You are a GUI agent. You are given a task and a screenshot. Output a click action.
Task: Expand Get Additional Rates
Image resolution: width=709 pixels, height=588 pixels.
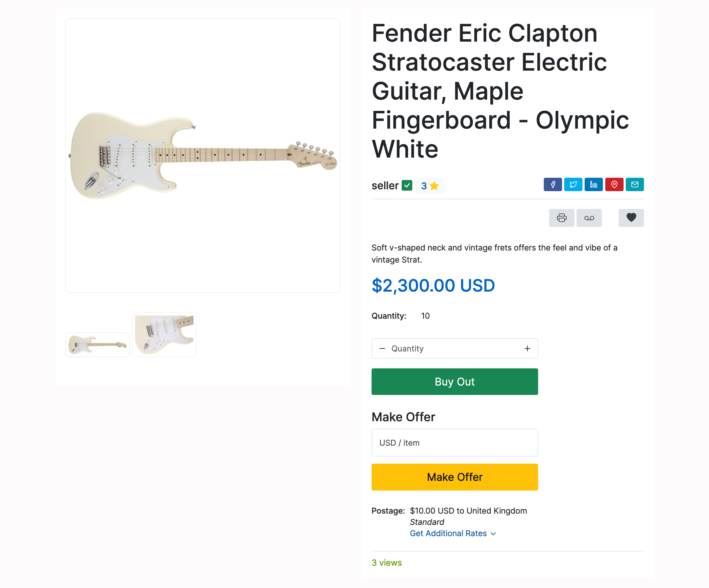coord(452,533)
